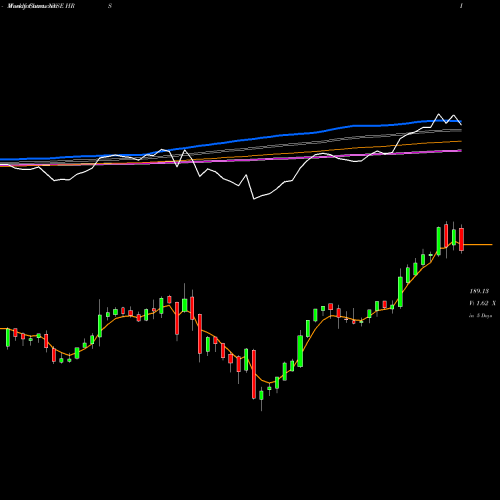Click the volume reading below the price

tap(482, 303)
